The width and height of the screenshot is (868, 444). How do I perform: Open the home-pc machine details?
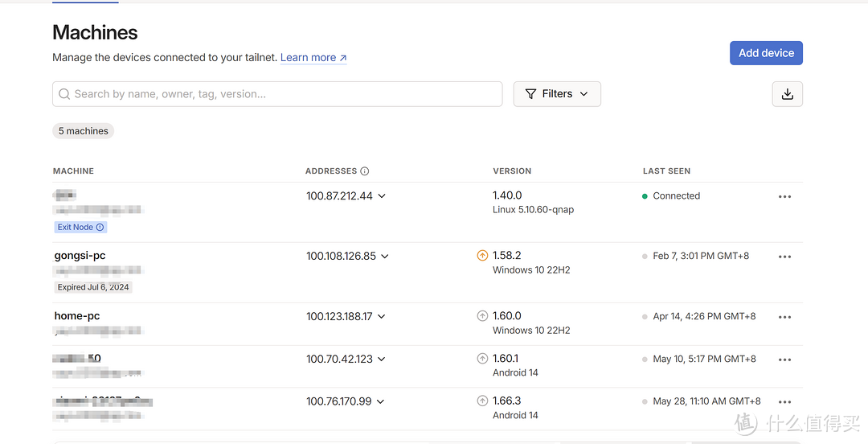coord(77,316)
